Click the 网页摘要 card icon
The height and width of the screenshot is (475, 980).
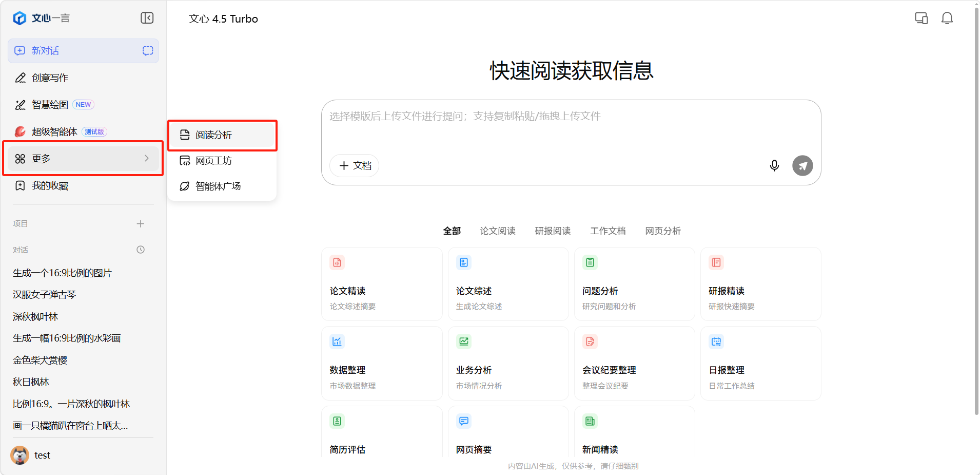point(464,421)
